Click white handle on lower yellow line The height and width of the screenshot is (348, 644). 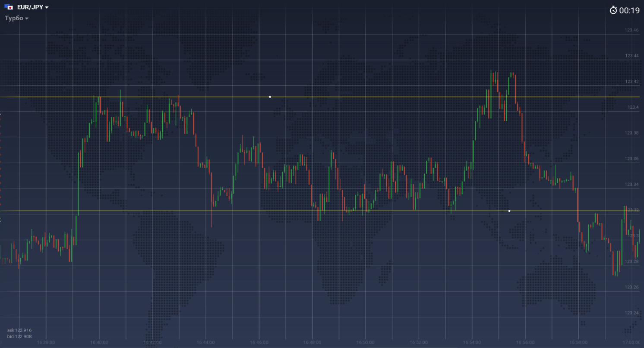509,211
